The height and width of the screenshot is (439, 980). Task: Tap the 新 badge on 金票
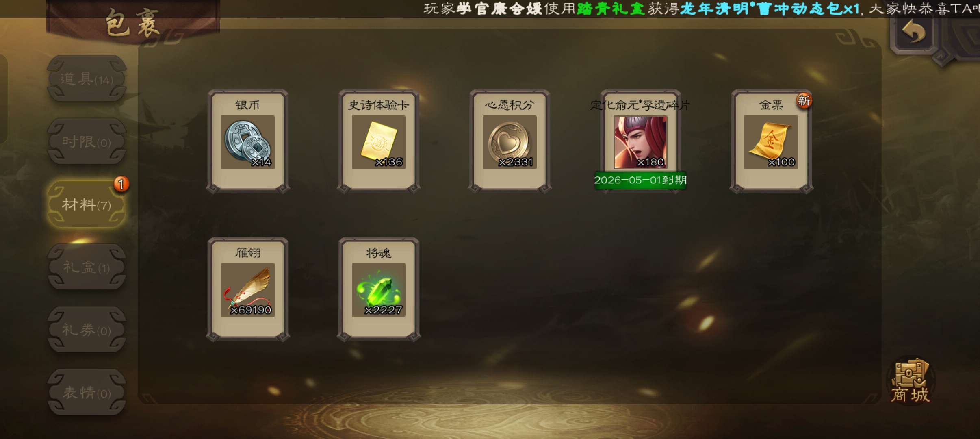click(x=804, y=100)
